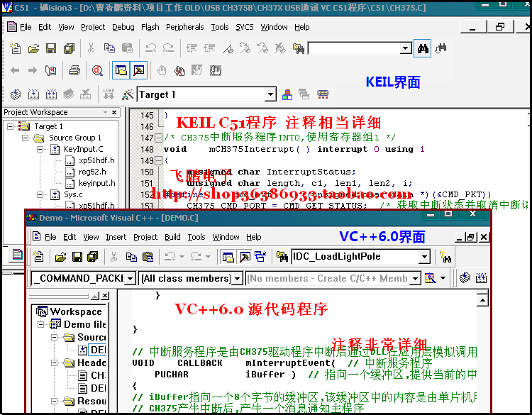The image size is (532, 415).
Task: Toggle Workspace window icon in VC++ toolbar
Action: point(228,257)
